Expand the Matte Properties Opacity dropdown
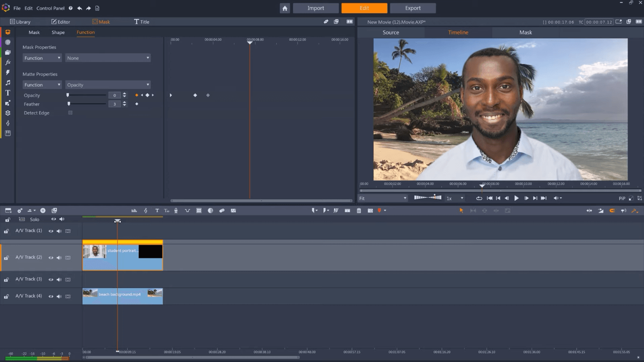The height and width of the screenshot is (362, 644). (107, 85)
